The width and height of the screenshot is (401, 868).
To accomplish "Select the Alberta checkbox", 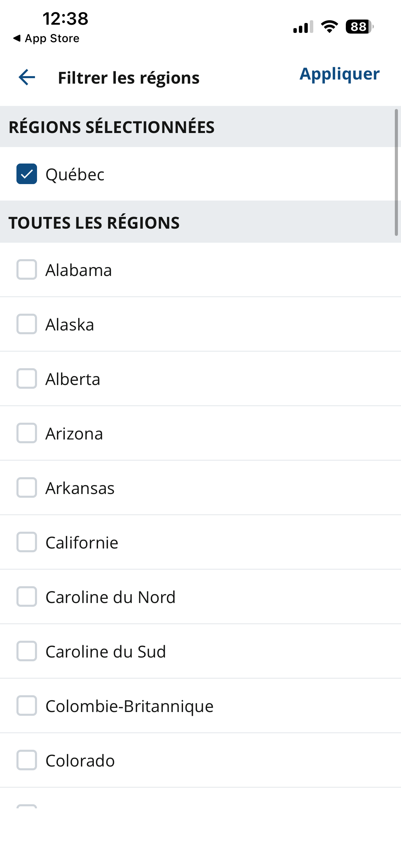I will point(27,379).
